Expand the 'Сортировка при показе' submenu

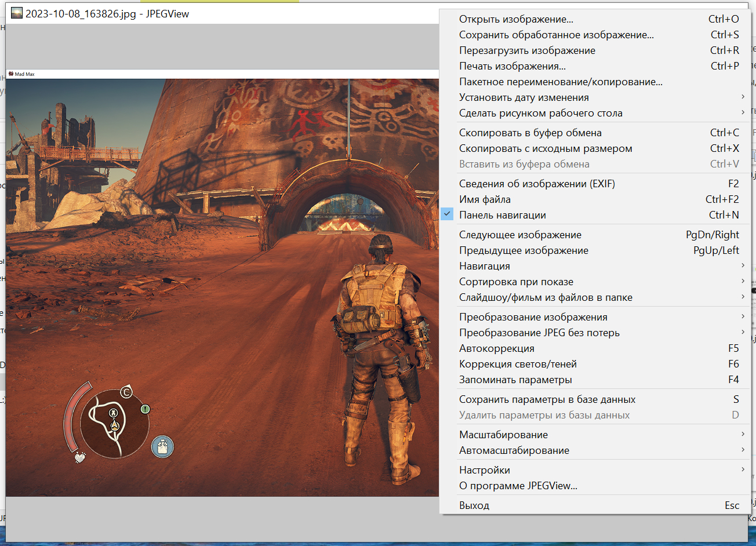click(594, 282)
